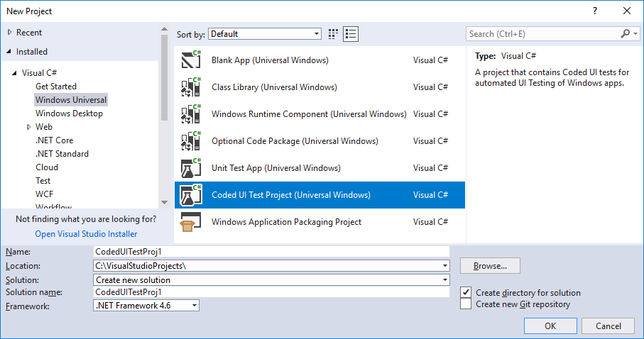Toggle Create directory for solution checkbox

click(466, 292)
